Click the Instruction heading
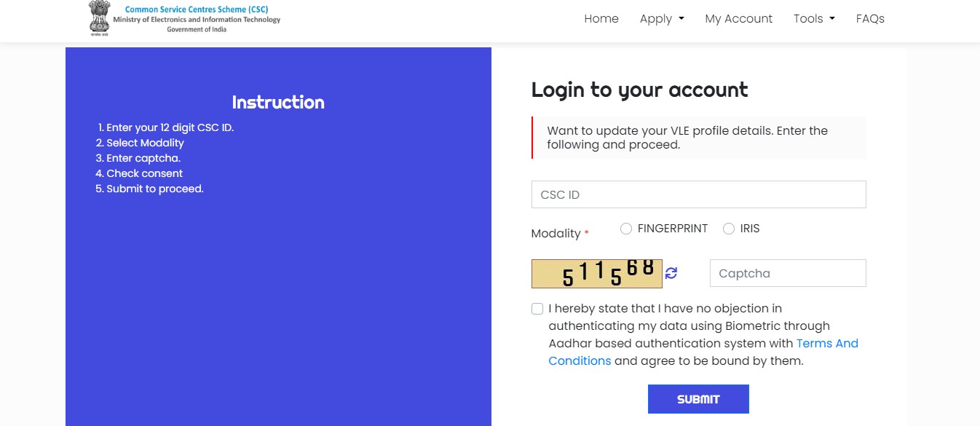Screen dimensions: 980x426 click(278, 103)
